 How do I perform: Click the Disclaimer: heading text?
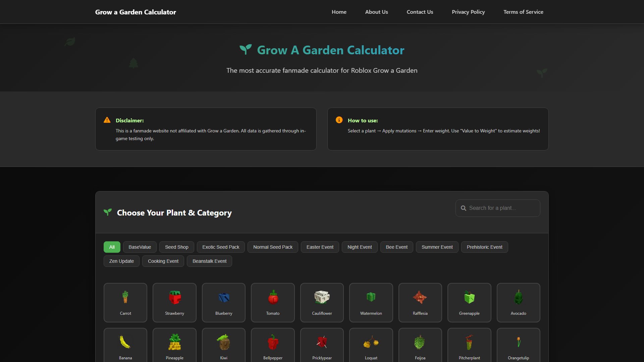pyautogui.click(x=130, y=120)
